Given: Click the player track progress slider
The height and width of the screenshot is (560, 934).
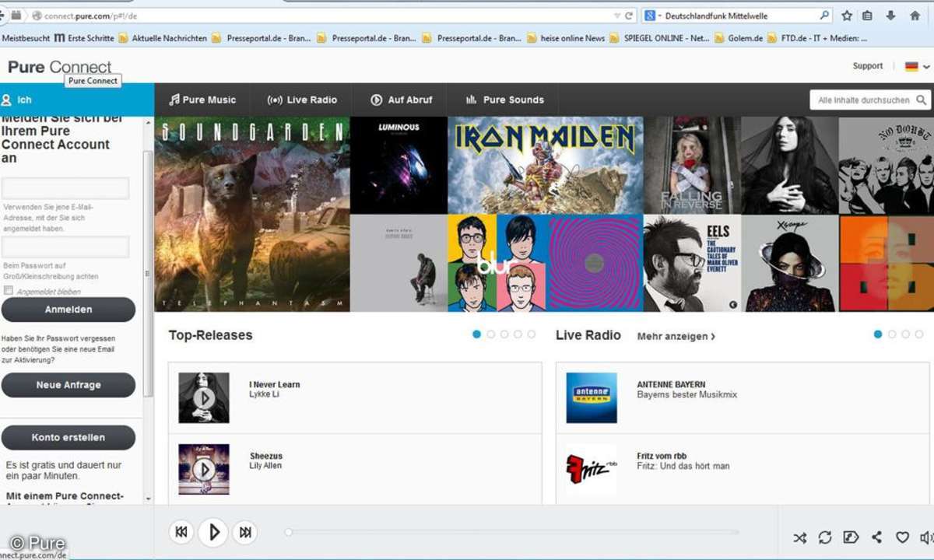Looking at the screenshot, I should pyautogui.click(x=513, y=532).
